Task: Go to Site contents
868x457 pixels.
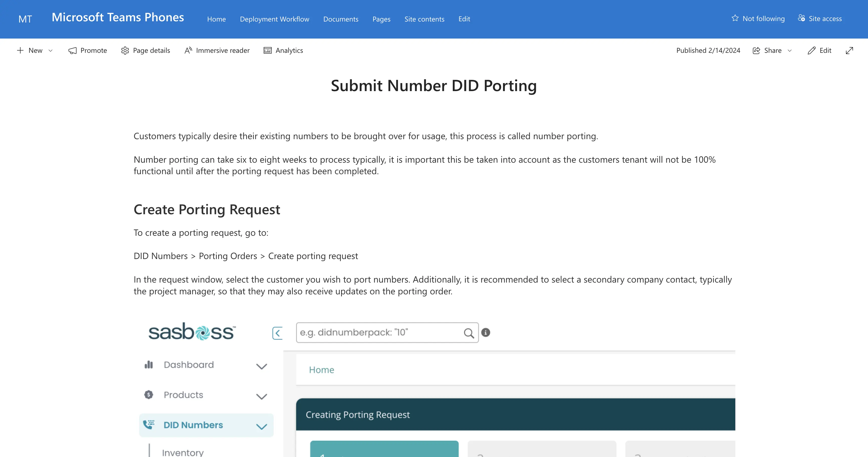Action: coord(424,19)
